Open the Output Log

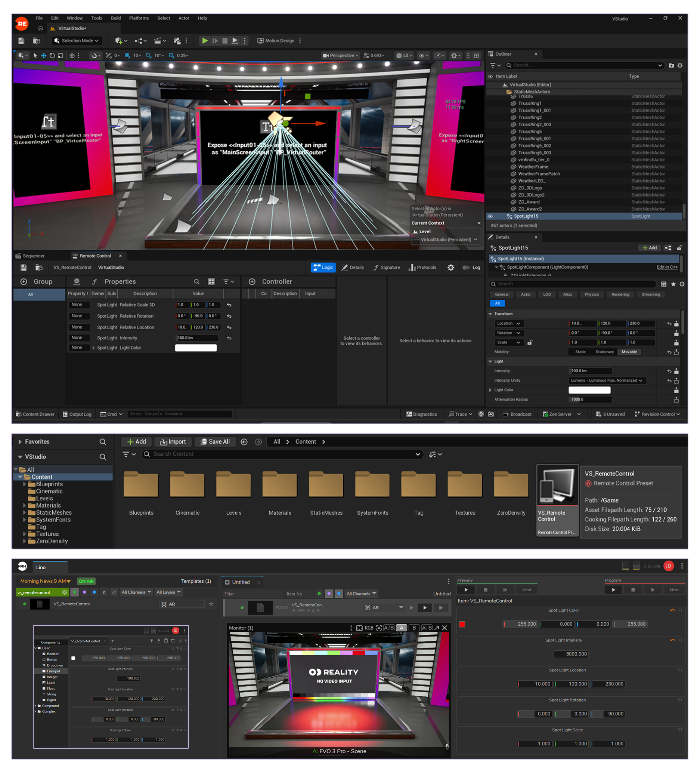77,414
